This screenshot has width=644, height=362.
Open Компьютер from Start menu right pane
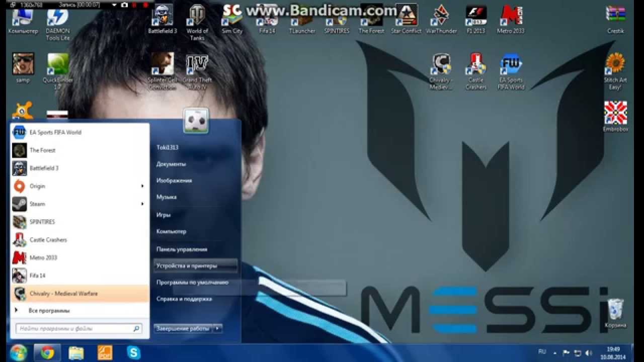tap(171, 232)
